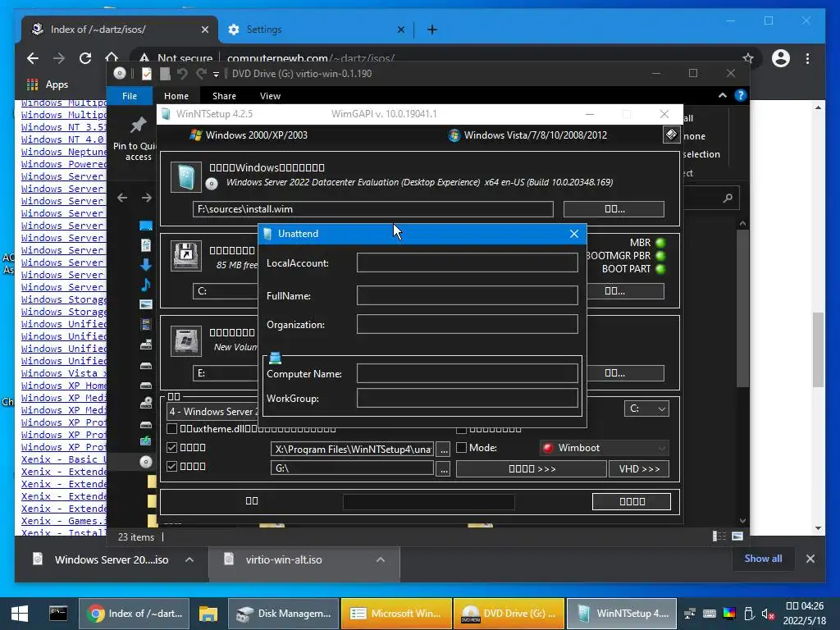Toggle the Mode checkbox
This screenshot has width=840, height=630.
click(x=461, y=447)
